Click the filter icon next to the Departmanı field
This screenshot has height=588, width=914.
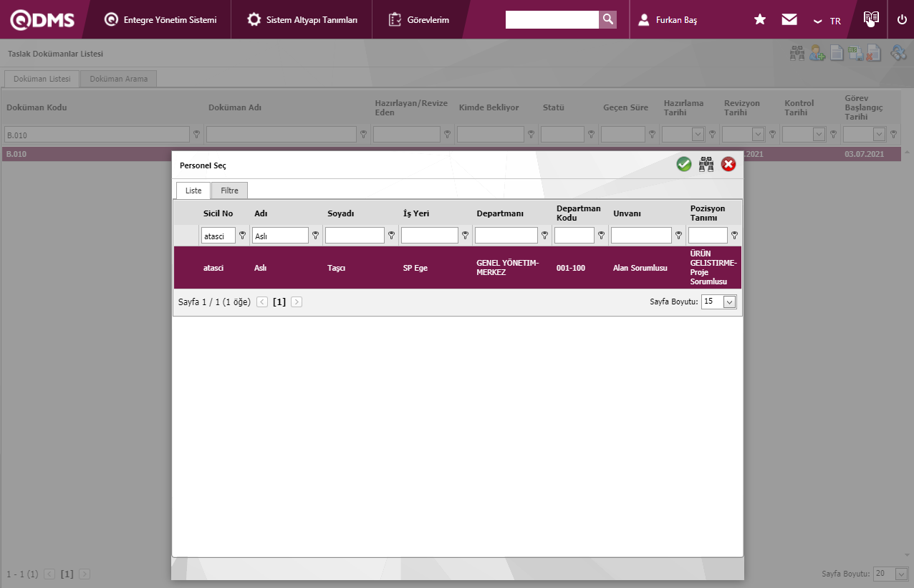pyautogui.click(x=544, y=235)
